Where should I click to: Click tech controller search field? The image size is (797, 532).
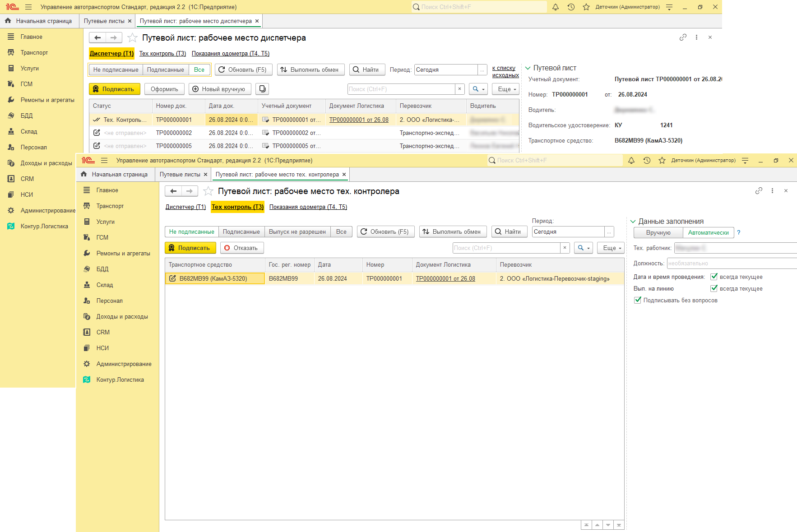506,248
